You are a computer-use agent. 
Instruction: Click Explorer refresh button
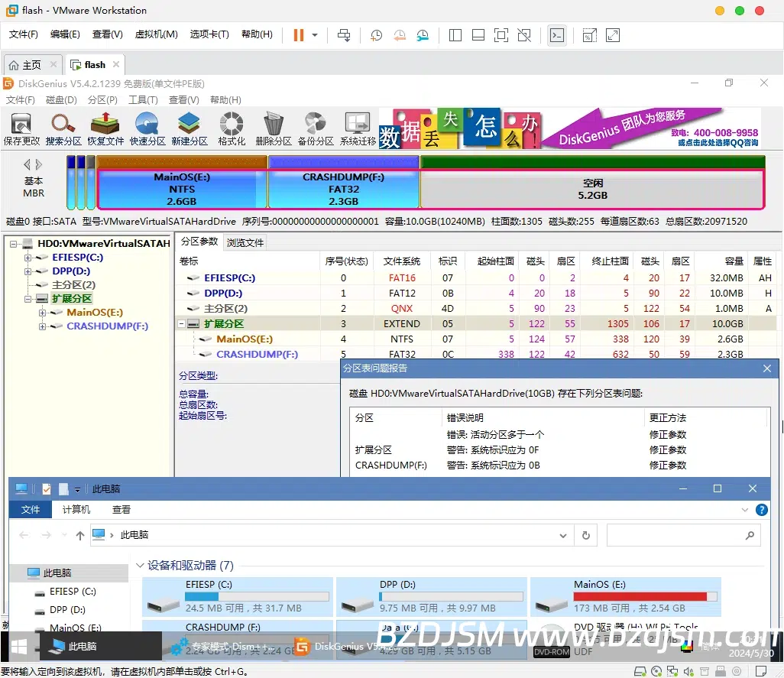pos(586,536)
